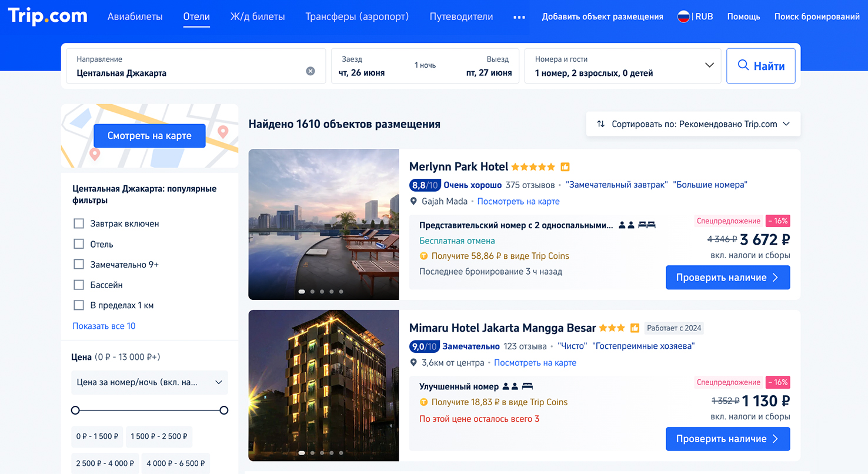This screenshot has width=868, height=474.
Task: Open Добавить объект размещения link
Action: (x=603, y=16)
